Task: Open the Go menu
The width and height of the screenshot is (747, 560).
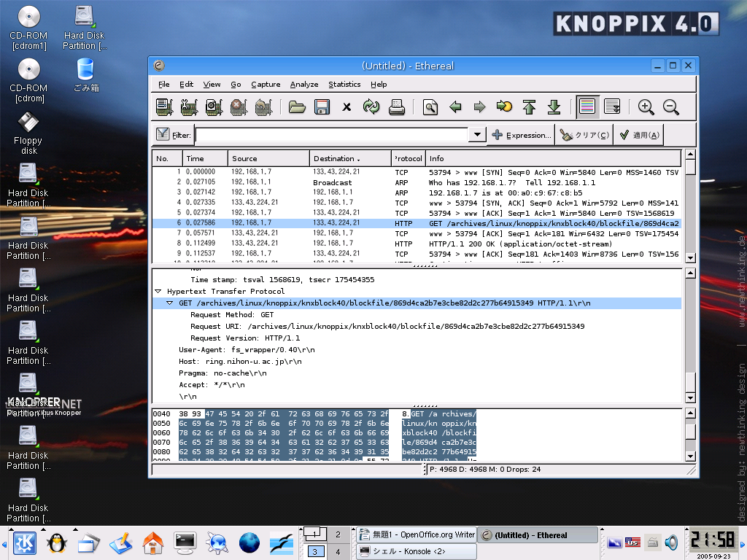Action: [x=236, y=85]
